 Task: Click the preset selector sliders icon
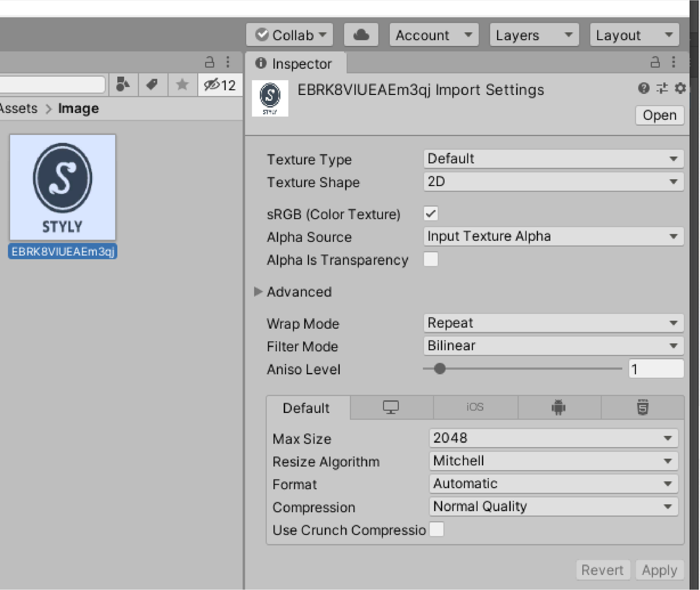tap(662, 88)
